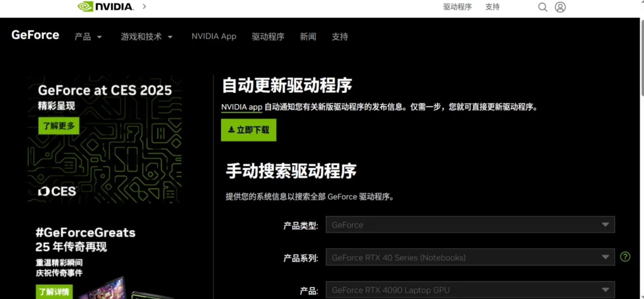Viewport: 644px width, 299px height.
Task: Click the green 立即下载 download button
Action: [248, 130]
